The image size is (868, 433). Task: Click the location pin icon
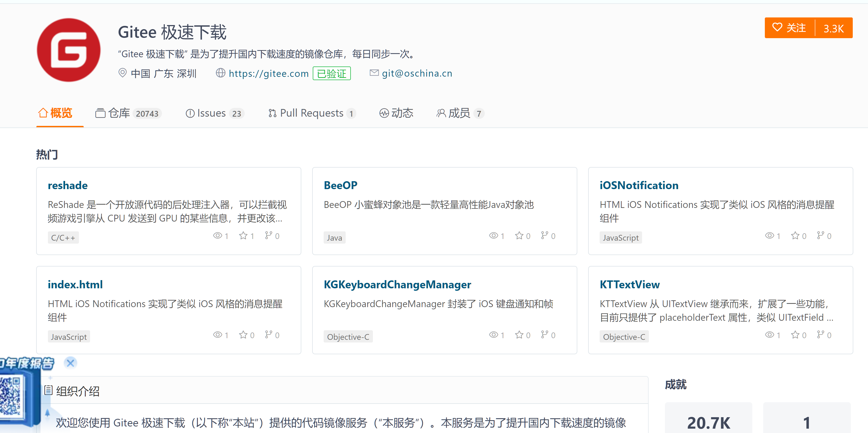point(122,73)
